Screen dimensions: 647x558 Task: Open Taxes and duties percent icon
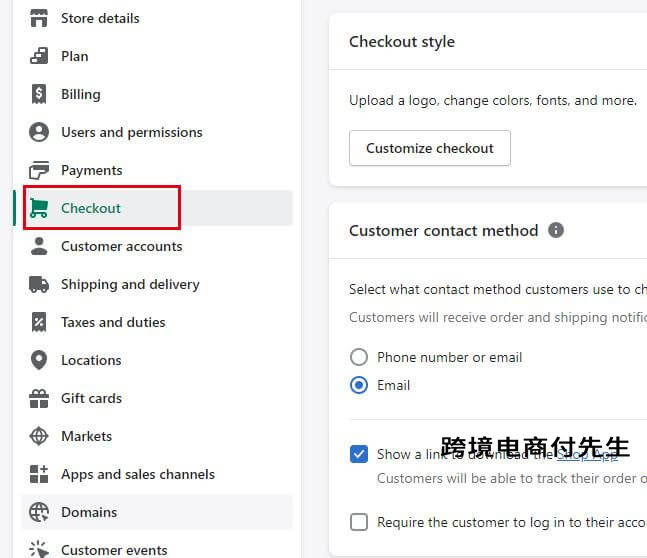(39, 322)
